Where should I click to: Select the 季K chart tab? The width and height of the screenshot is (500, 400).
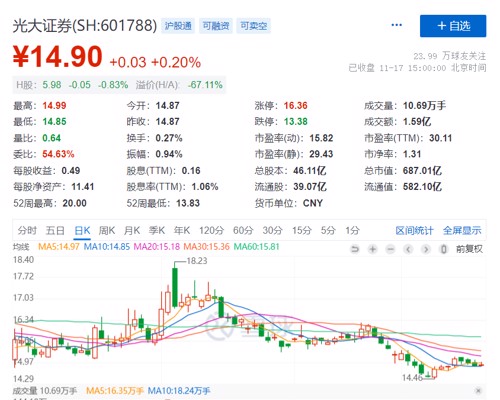[x=157, y=230]
